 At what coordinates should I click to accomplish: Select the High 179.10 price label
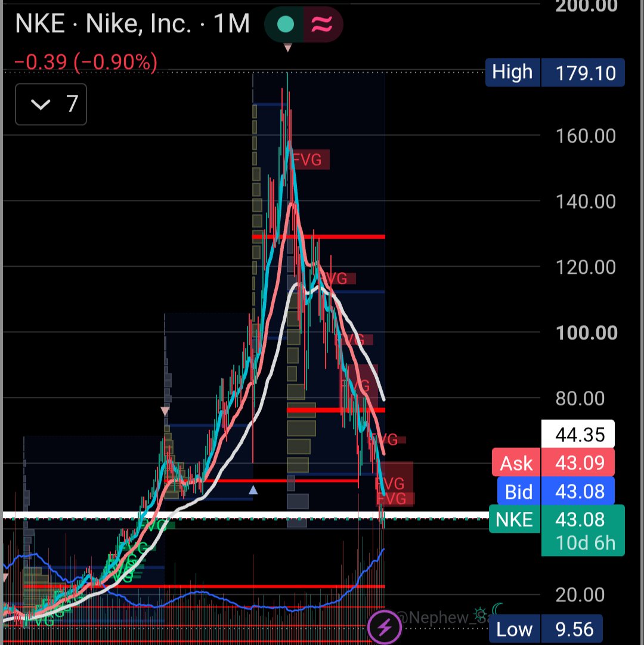[x=555, y=72]
